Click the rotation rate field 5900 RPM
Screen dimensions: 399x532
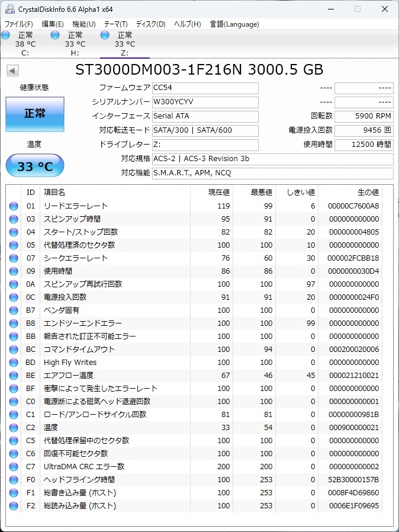pyautogui.click(x=363, y=116)
